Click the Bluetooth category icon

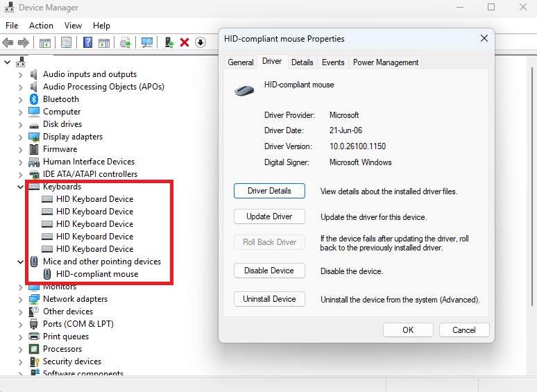pyautogui.click(x=33, y=99)
